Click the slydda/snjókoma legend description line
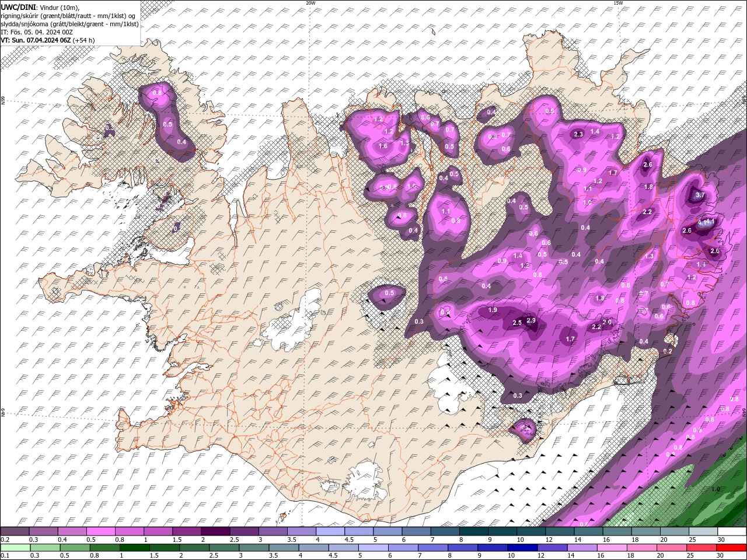Image resolution: width=747 pixels, height=560 pixels. [x=70, y=24]
